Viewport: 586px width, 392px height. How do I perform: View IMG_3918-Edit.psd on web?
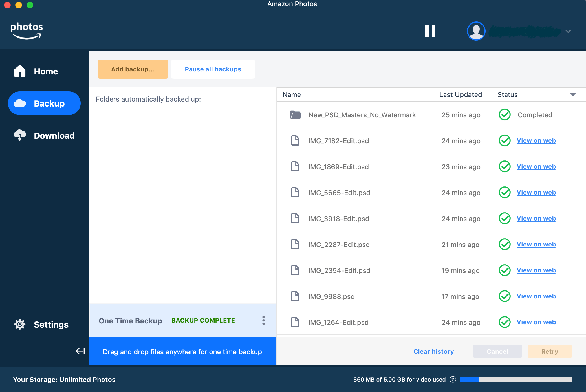point(536,218)
